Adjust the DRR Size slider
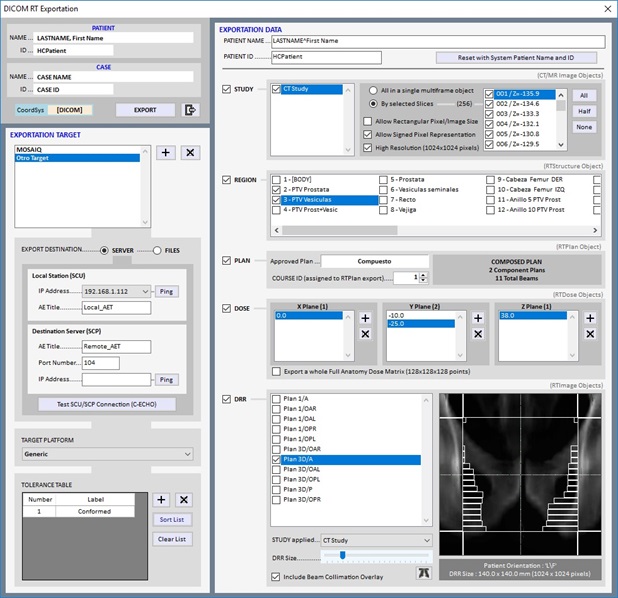The width and height of the screenshot is (618, 598). pos(342,555)
